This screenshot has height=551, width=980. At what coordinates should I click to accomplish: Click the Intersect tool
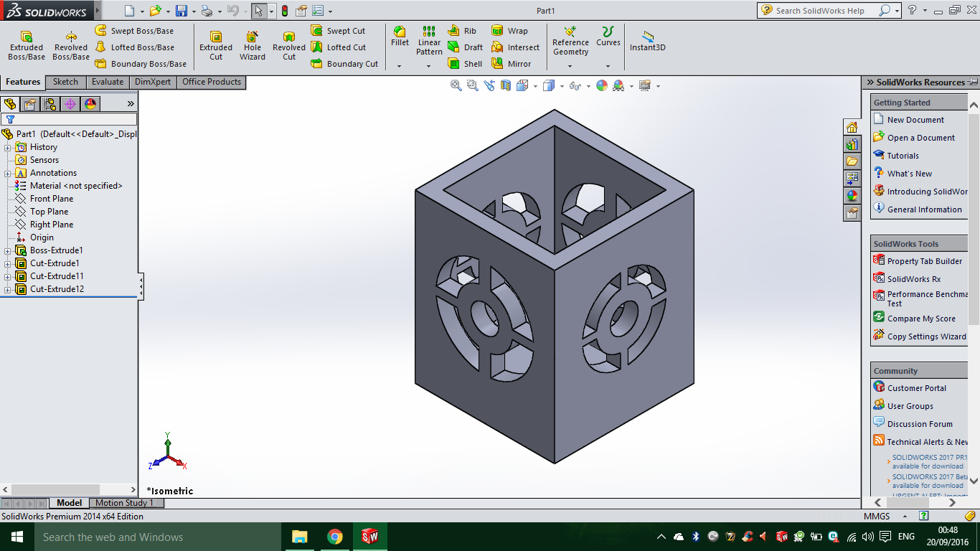click(x=515, y=47)
